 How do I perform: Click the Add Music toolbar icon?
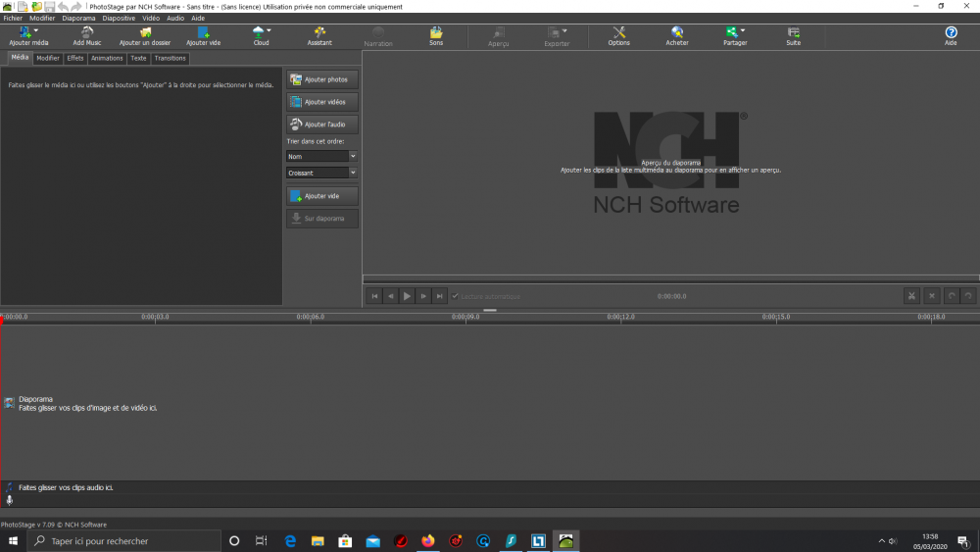click(x=86, y=35)
